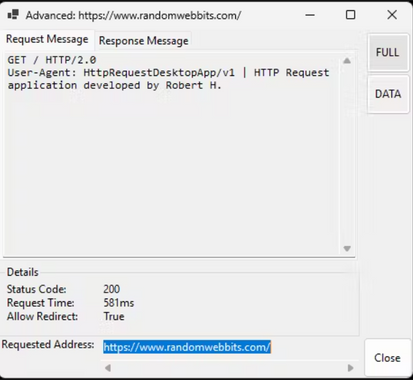Screen dimensions: 413x380
Task: Click the Requested Address URL field
Action: tap(230, 347)
